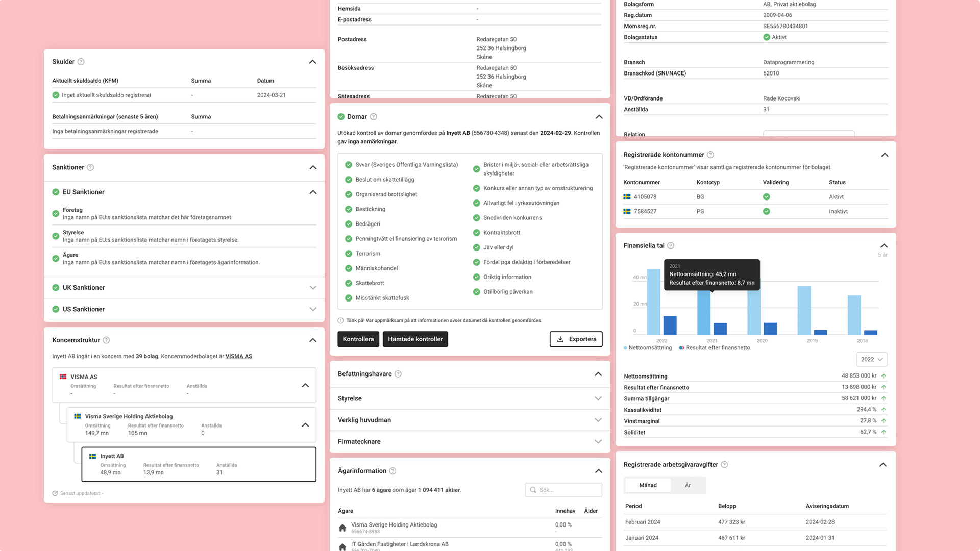Click the Kontrollera button
The width and height of the screenshot is (980, 551).
click(358, 339)
